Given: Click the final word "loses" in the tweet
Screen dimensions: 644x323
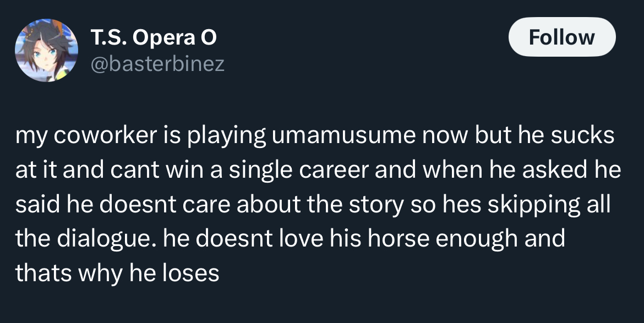Looking at the screenshot, I should pos(190,272).
